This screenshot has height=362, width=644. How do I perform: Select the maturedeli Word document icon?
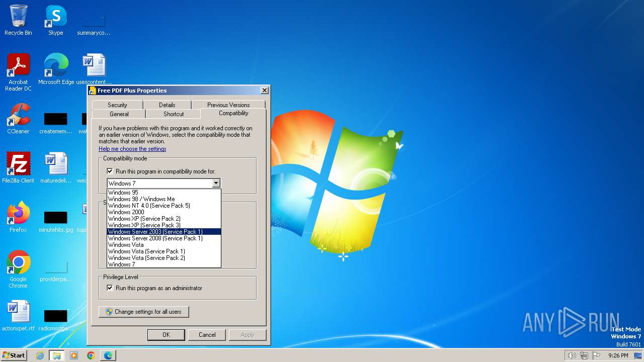(x=56, y=167)
